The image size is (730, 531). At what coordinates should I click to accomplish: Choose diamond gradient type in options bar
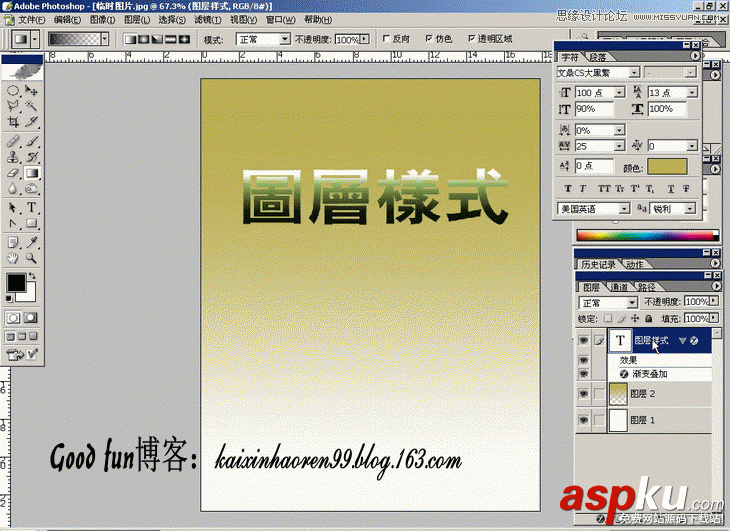coord(184,40)
